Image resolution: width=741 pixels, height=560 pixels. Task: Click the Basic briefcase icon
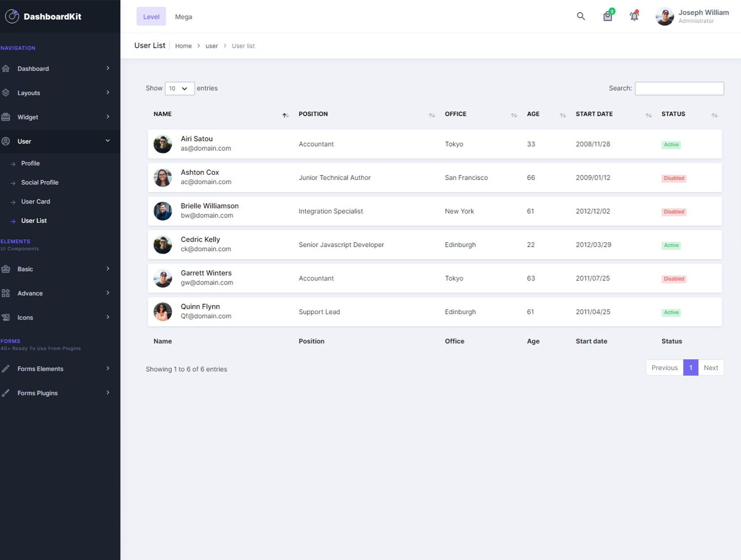(6, 269)
